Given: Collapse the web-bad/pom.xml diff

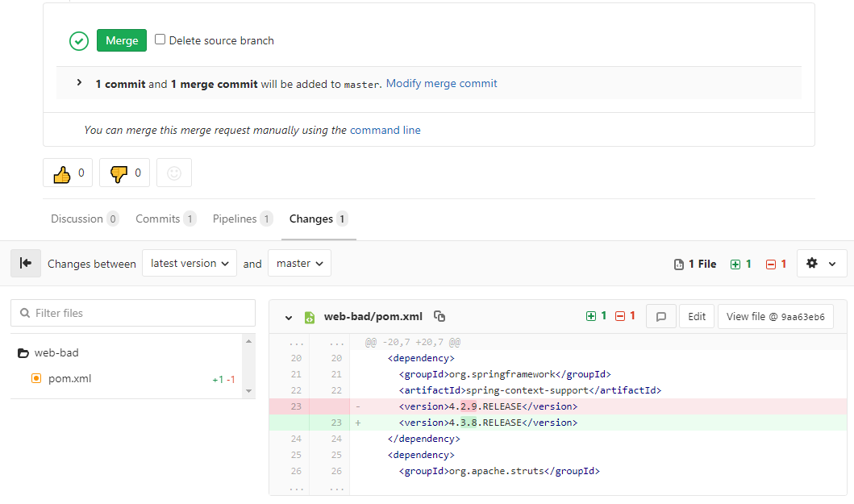Looking at the screenshot, I should (289, 318).
